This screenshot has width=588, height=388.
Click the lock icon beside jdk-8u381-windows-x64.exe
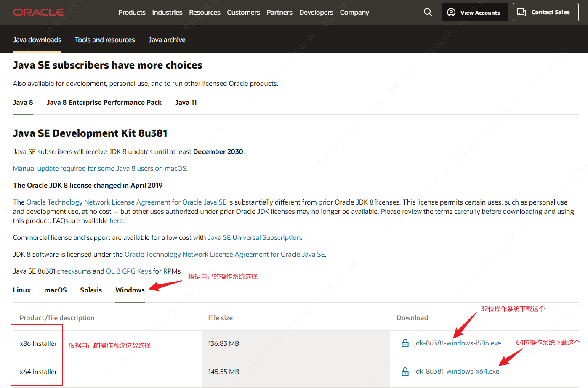pos(405,372)
